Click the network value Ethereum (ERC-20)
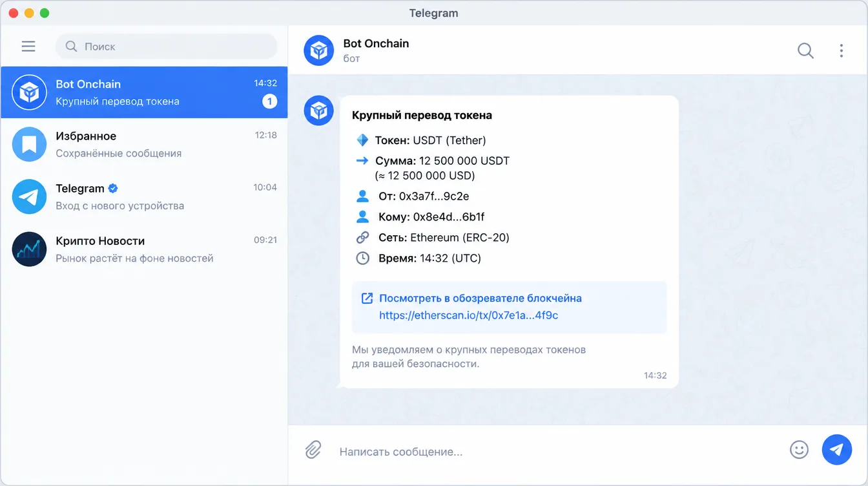The image size is (868, 486). (x=460, y=237)
